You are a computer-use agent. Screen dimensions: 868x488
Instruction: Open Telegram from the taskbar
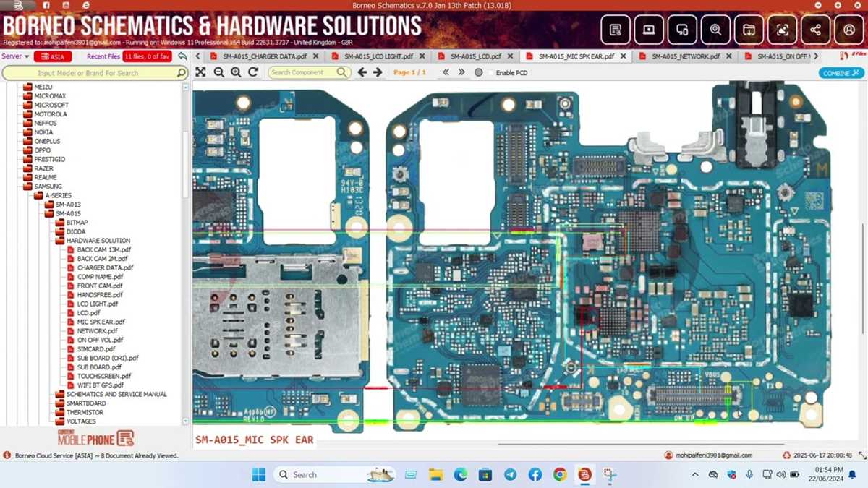pos(510,475)
